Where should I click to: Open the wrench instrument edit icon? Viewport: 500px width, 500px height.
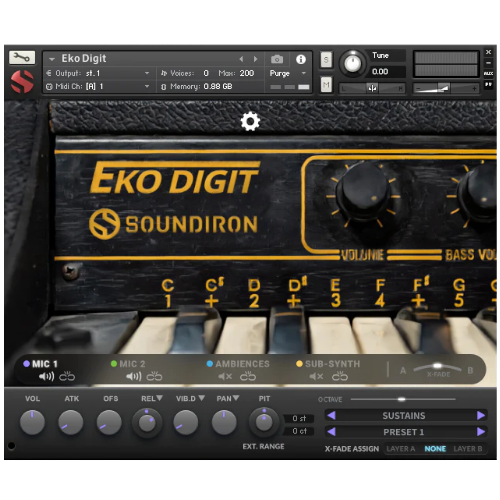[22, 58]
